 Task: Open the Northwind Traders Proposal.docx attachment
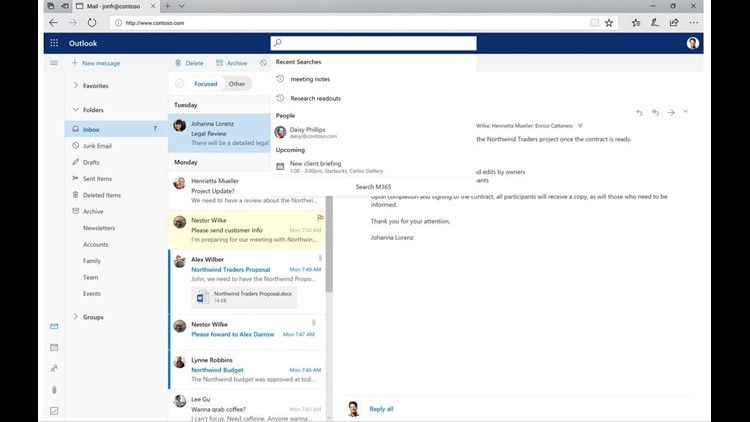[244, 297]
